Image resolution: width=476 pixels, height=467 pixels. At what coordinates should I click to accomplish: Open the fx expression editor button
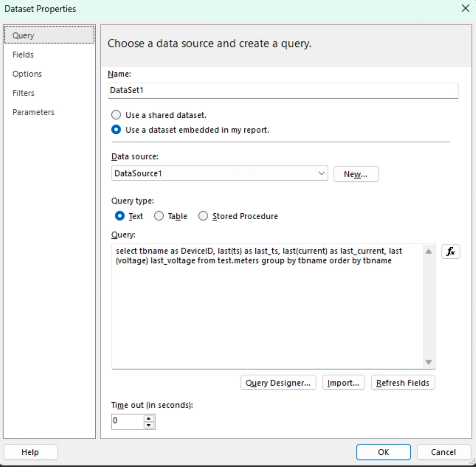[450, 252]
